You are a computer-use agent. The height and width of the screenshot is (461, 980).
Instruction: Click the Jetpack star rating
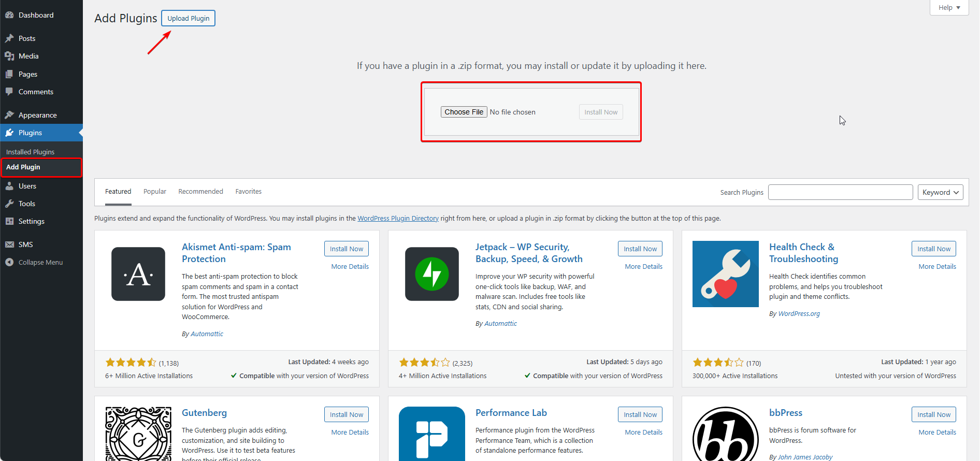[425, 363]
